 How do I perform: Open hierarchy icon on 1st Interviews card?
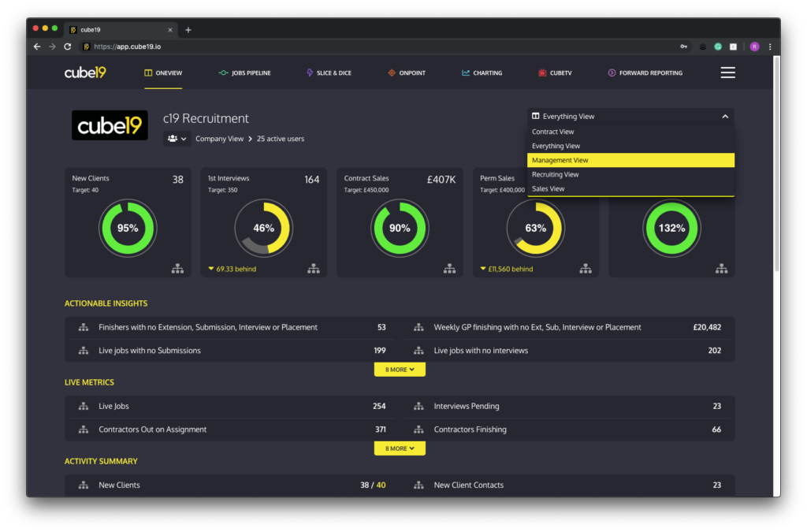[314, 269]
